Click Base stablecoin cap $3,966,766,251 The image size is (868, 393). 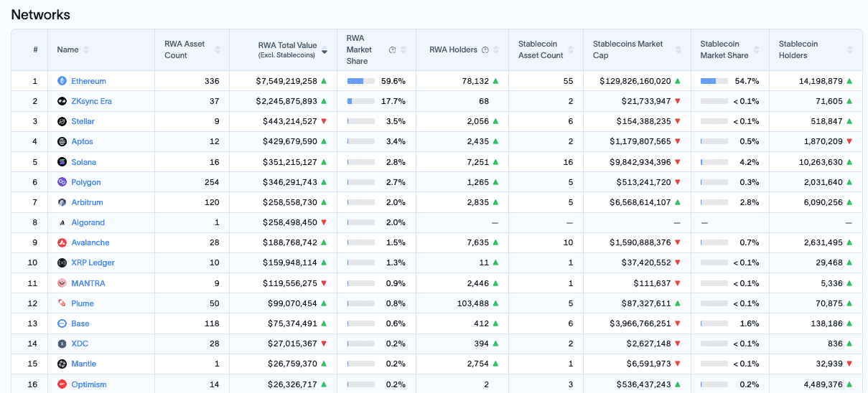pyautogui.click(x=641, y=323)
